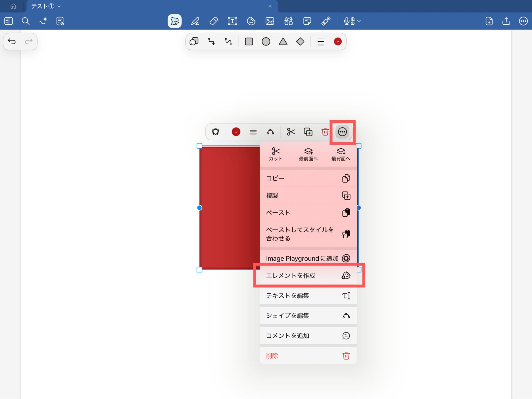Select the circle shape tool
This screenshot has width=532, height=399.
tap(266, 42)
